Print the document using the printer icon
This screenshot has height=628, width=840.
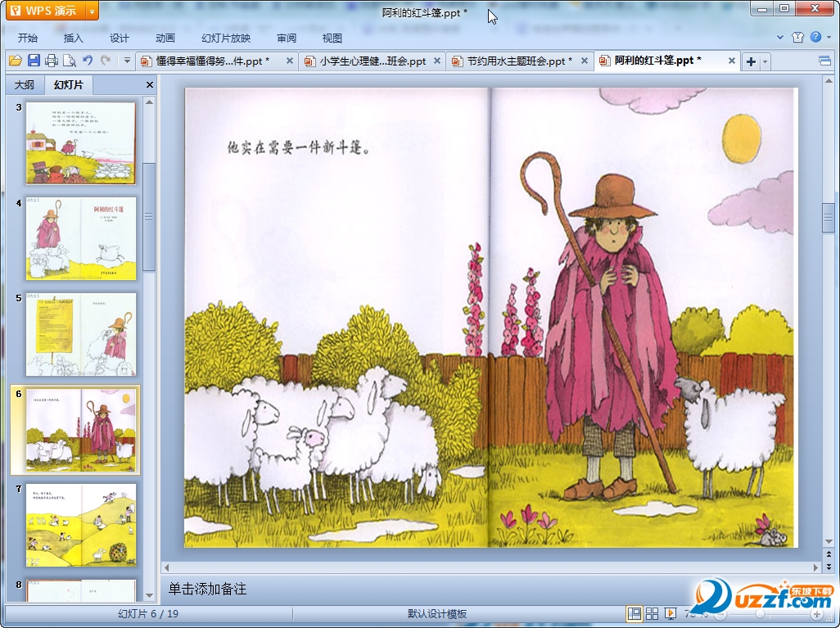pos(52,61)
